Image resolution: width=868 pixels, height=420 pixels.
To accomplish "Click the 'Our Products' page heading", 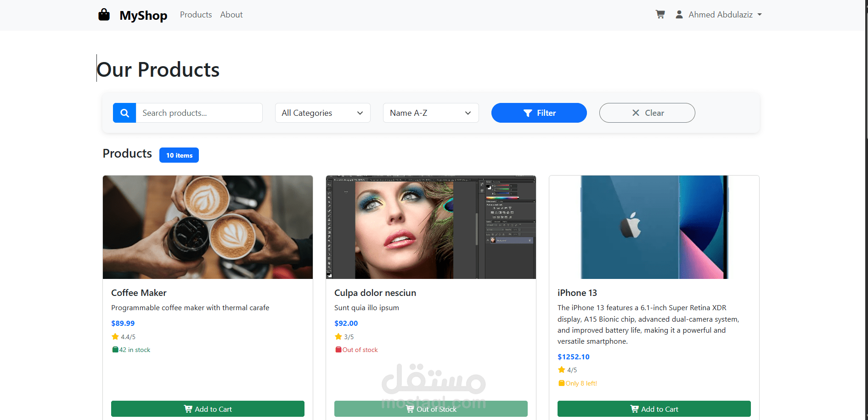I will point(158,70).
